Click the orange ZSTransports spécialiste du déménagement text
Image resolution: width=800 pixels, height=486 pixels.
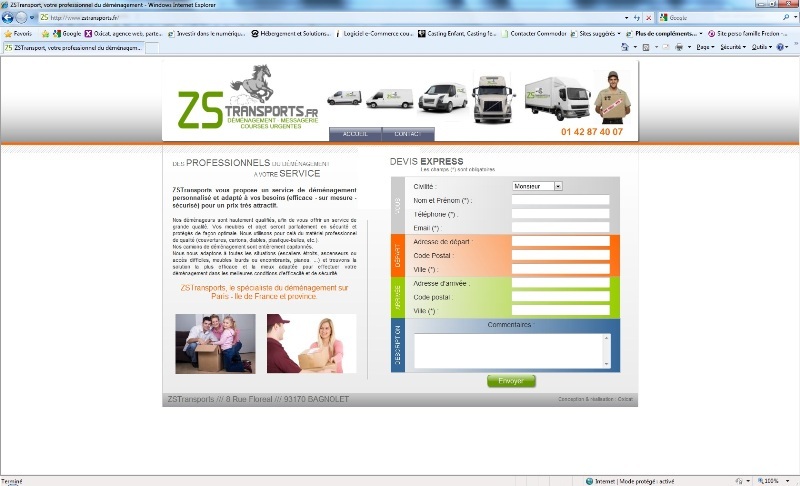pyautogui.click(x=264, y=292)
